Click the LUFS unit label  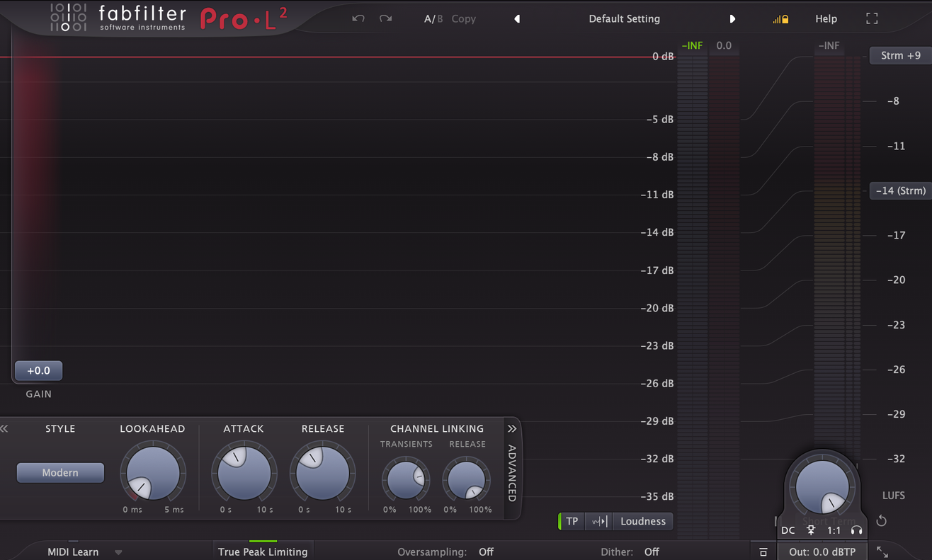tap(894, 496)
